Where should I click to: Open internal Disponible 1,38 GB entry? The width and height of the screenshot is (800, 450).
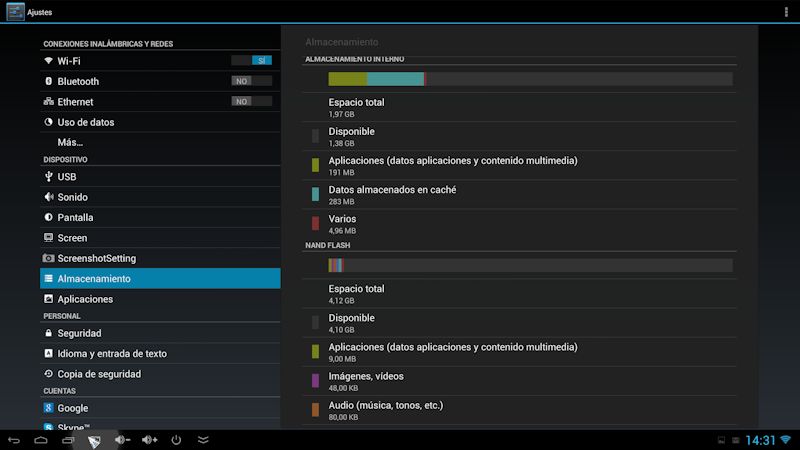519,136
